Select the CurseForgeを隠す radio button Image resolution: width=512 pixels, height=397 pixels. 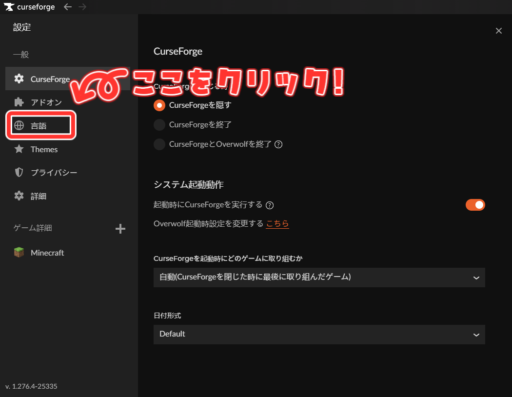(159, 105)
